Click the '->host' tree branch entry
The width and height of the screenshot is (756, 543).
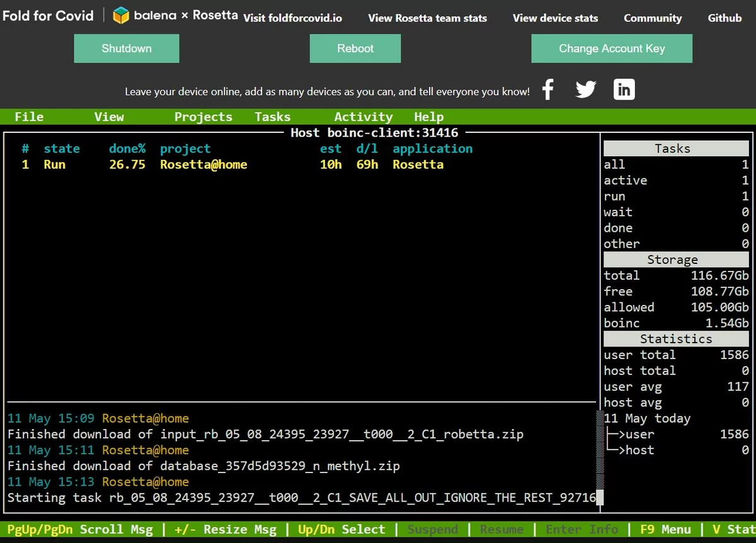tap(678, 450)
